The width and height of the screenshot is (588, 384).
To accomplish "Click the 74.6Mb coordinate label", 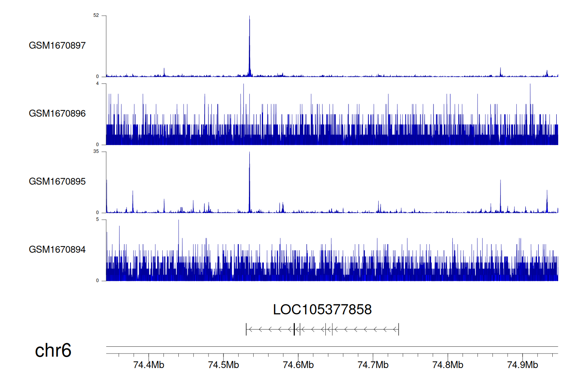I will 298,365.
